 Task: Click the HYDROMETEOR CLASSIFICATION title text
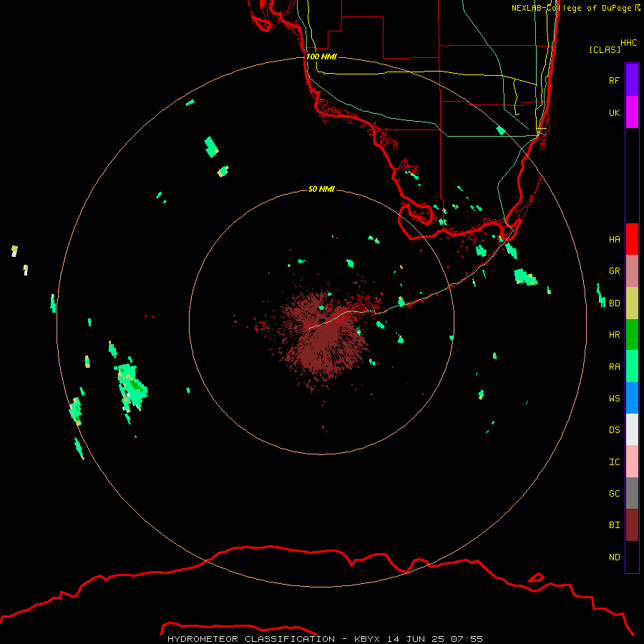click(251, 639)
